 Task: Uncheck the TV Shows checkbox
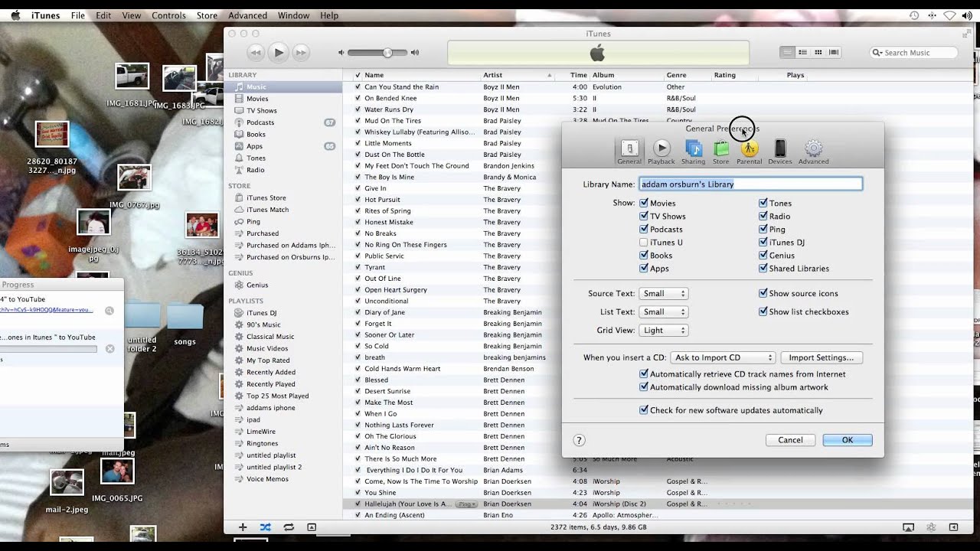(x=644, y=216)
